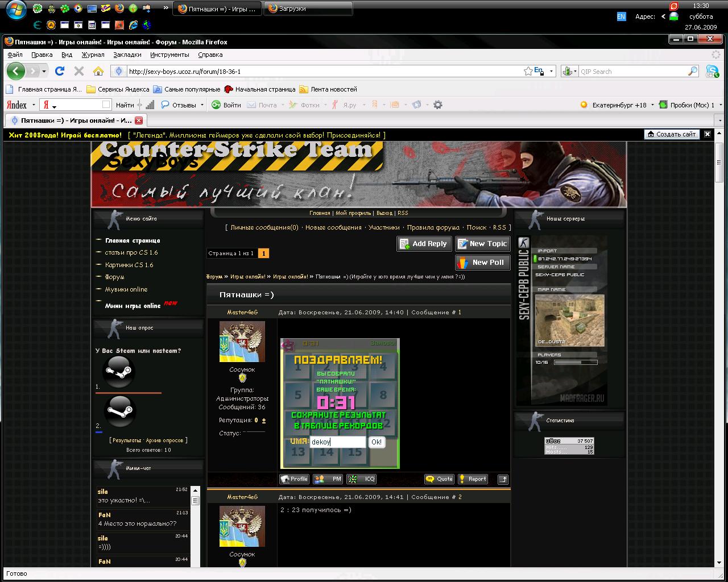Start a New Topic
Screen dimensions: 728x582
coord(483,244)
